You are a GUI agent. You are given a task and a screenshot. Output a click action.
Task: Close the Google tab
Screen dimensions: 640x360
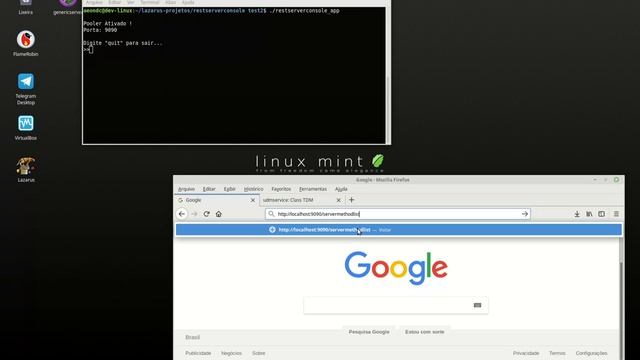tap(253, 200)
